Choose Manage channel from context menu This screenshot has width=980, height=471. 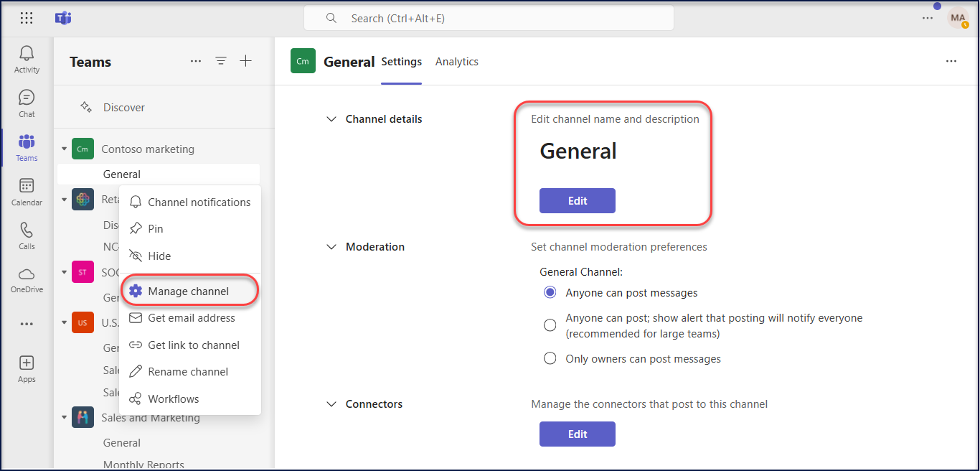tap(188, 291)
